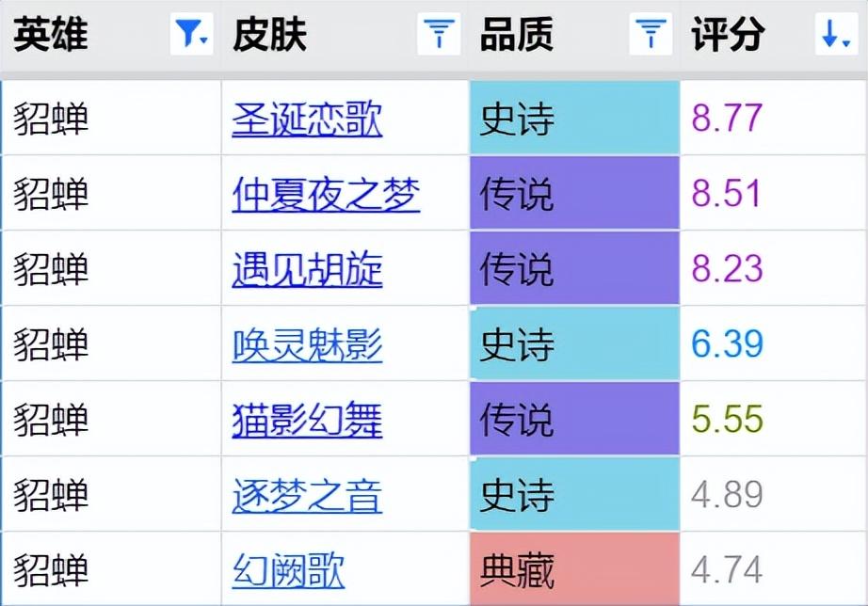Open the 遇见胡旋 skin link
Image resolution: width=868 pixels, height=606 pixels.
307,269
